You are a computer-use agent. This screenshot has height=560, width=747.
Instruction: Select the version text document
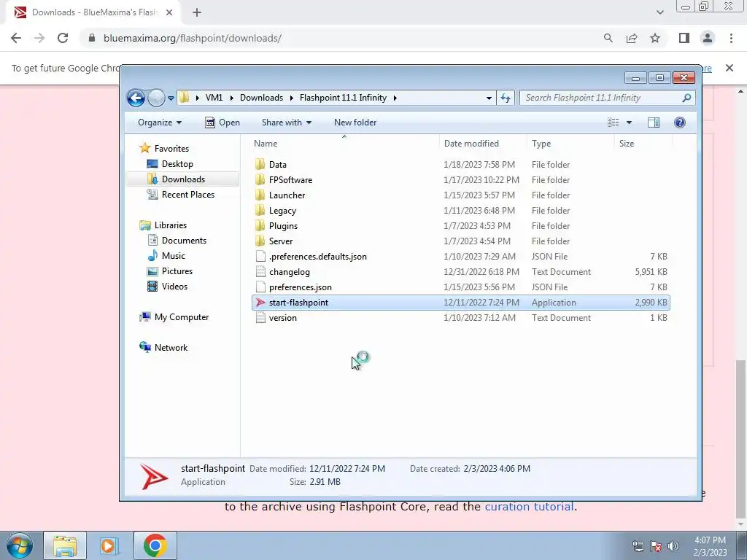point(282,318)
